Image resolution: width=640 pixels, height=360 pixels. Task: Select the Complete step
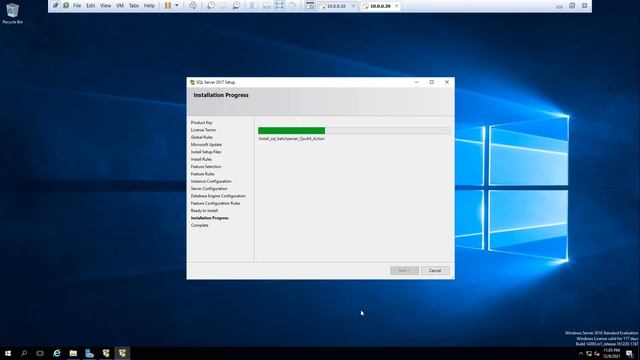click(x=200, y=225)
